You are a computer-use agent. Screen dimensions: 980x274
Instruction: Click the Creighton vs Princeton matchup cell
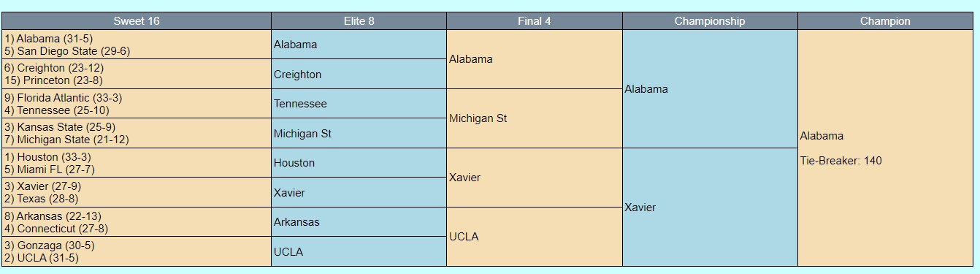137,74
